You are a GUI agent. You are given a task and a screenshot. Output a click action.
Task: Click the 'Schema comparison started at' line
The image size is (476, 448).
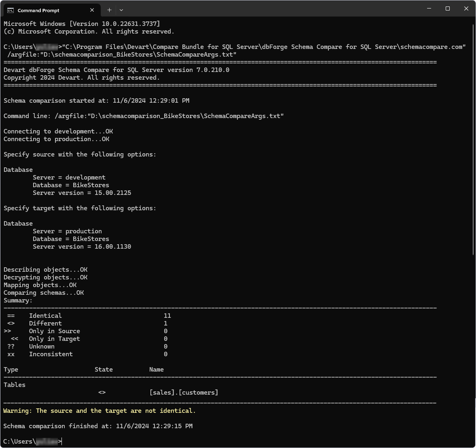coord(96,100)
